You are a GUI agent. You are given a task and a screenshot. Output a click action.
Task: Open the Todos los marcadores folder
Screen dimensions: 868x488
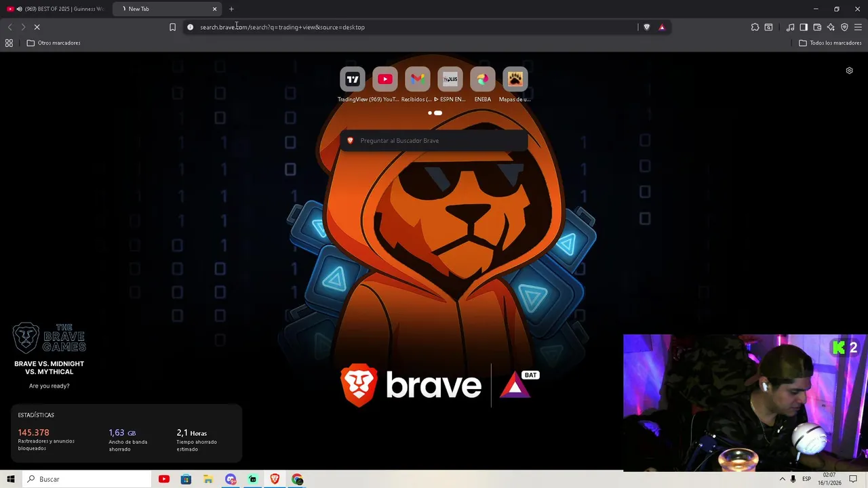tap(830, 43)
